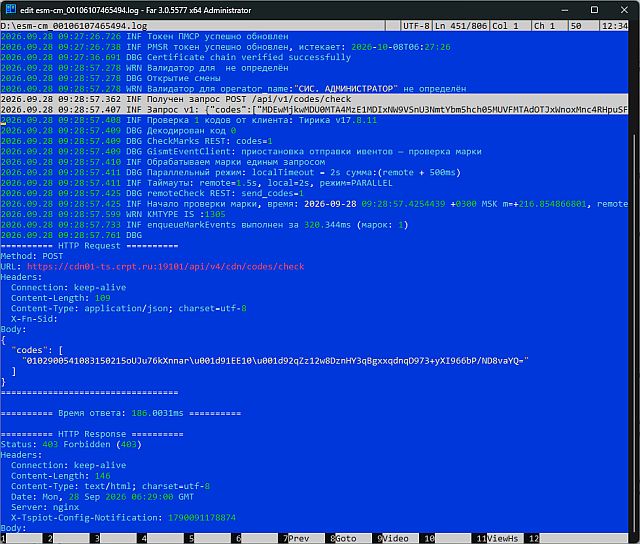This screenshot has width=640, height=544.
Task: Click the 'Проверка 1 кодов от клиента' line
Action: point(189,120)
